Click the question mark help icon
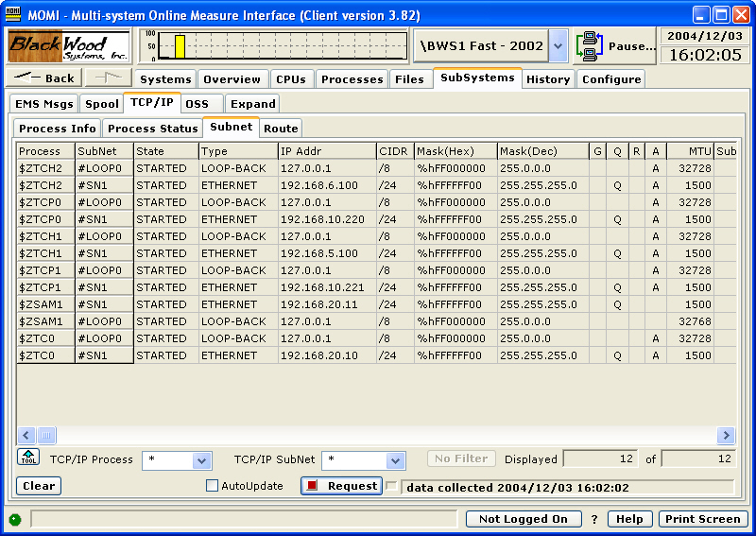Screen dimensions: 756x536 (x=594, y=519)
